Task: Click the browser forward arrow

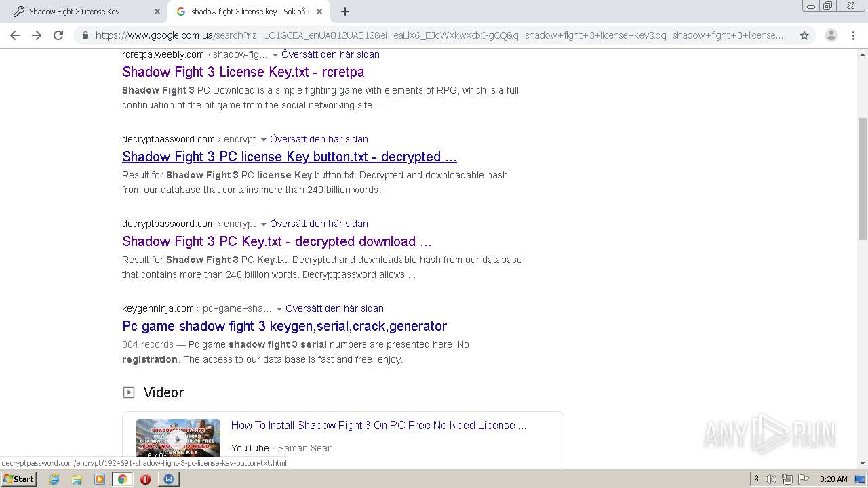Action: coord(37,35)
